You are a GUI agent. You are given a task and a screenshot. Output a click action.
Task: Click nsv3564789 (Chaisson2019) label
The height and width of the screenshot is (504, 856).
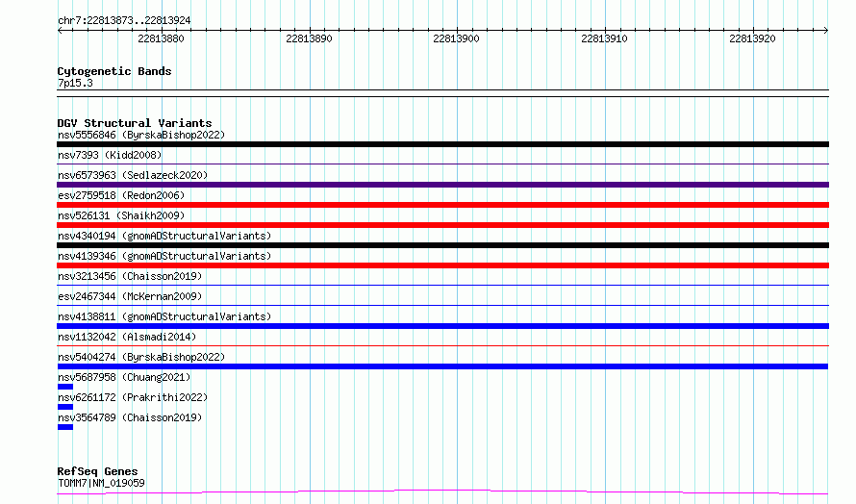(130, 417)
